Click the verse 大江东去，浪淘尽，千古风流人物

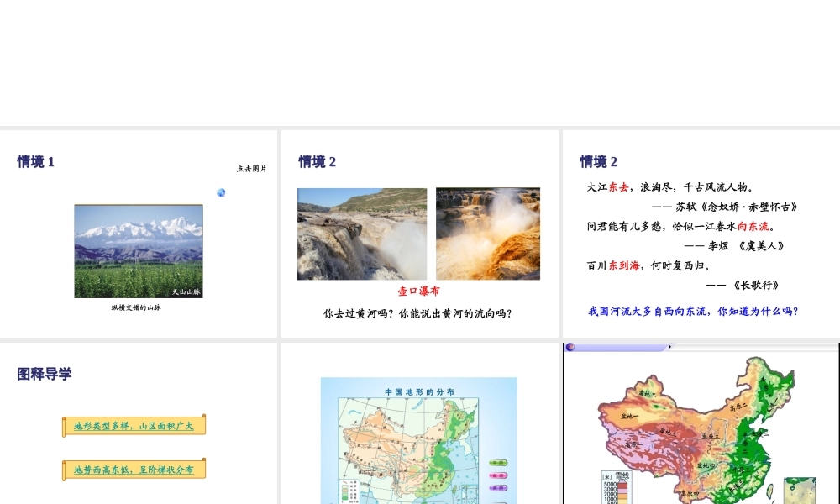point(670,187)
